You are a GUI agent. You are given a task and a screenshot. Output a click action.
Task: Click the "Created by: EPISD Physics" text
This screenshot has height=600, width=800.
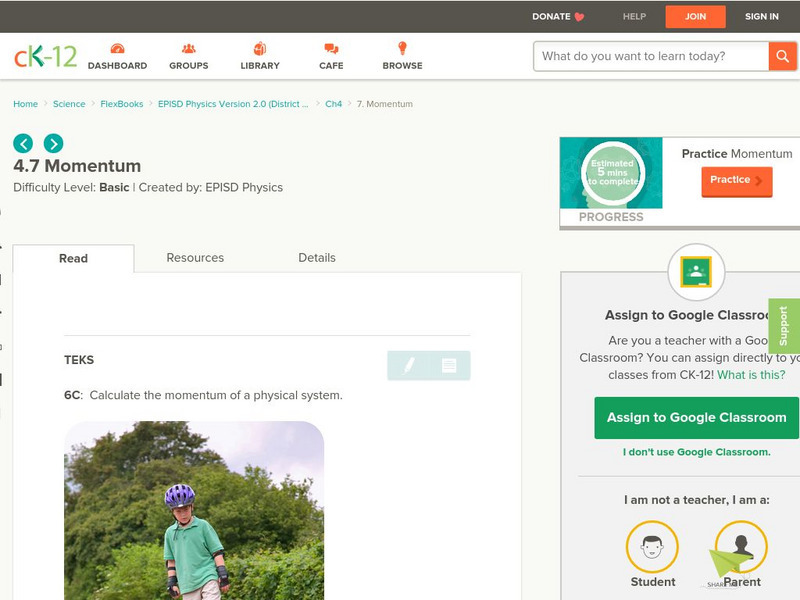[x=211, y=187]
